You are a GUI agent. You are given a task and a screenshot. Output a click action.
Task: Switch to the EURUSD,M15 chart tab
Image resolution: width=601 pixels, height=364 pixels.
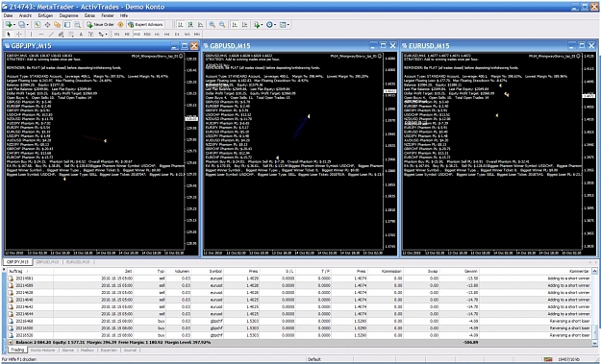pyautogui.click(x=78, y=262)
